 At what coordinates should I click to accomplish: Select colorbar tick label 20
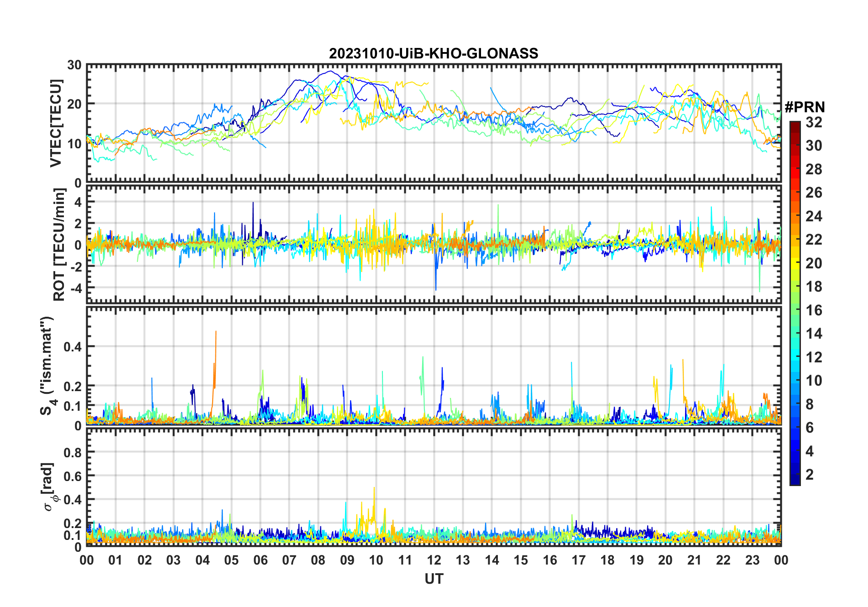pos(814,263)
